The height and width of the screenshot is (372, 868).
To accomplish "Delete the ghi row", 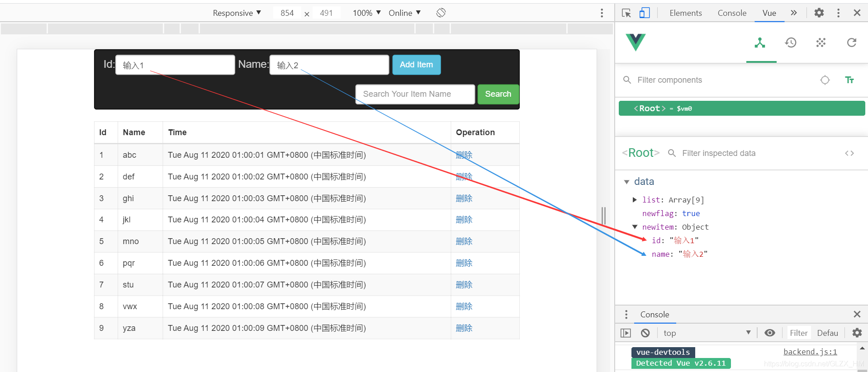I will point(464,198).
